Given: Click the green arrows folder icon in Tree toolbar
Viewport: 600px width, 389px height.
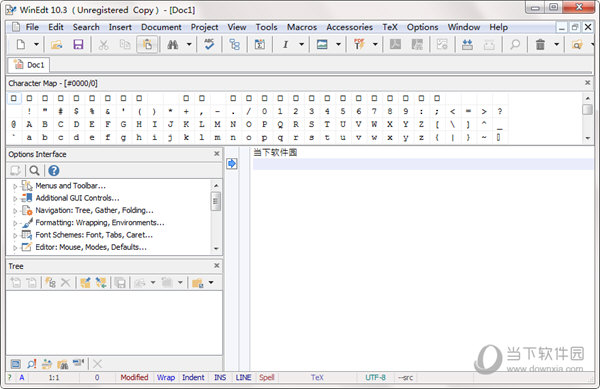Looking at the screenshot, I should point(101,283).
